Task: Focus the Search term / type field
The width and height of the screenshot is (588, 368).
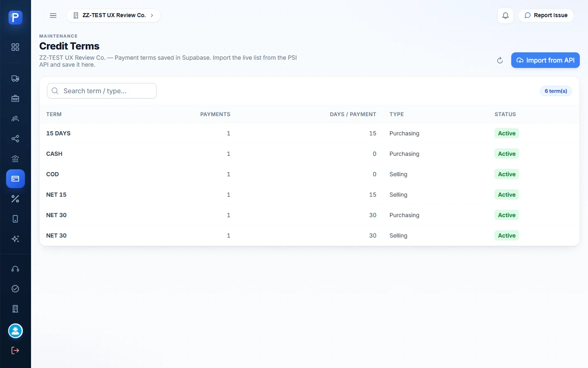Action: [x=102, y=91]
